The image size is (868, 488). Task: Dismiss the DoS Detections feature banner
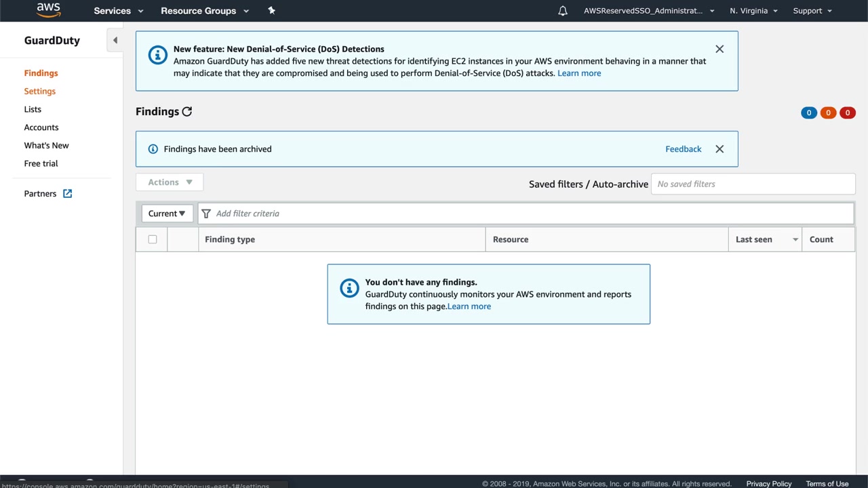[x=719, y=49]
